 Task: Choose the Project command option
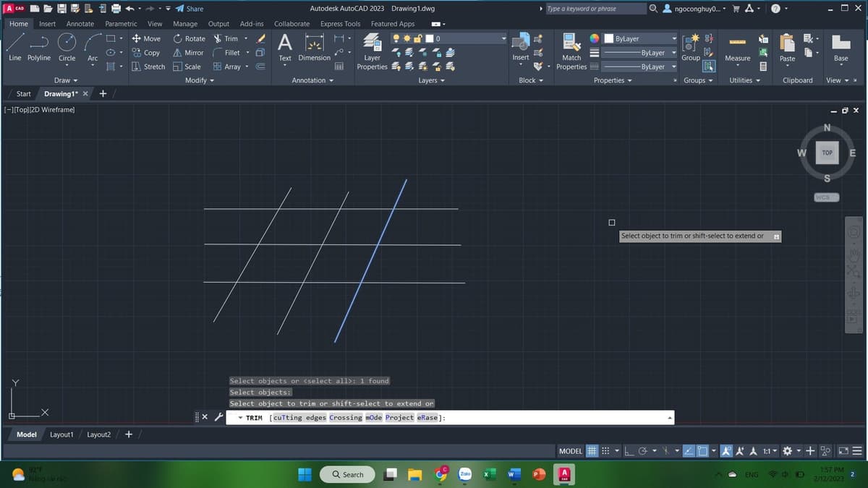point(399,418)
